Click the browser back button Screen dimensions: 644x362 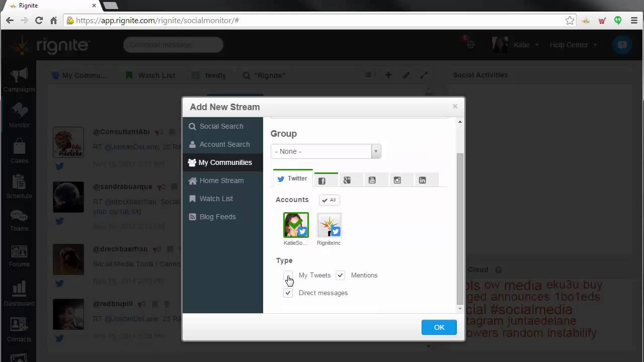[x=10, y=21]
